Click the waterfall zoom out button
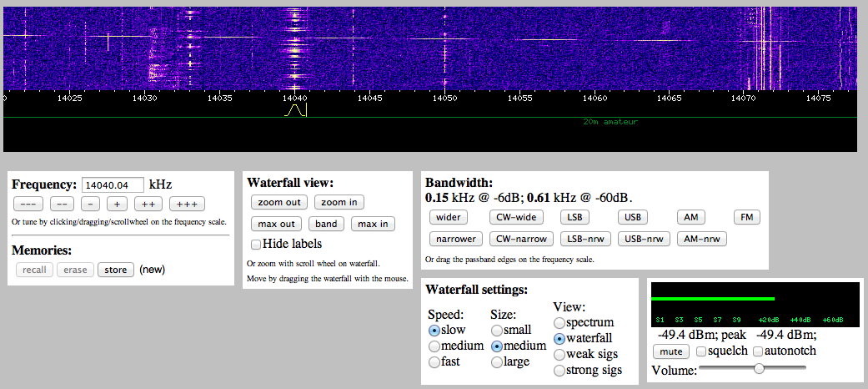This screenshot has width=868, height=389. 278,202
